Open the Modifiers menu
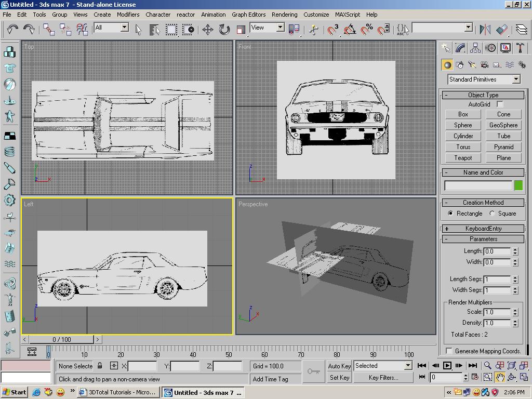Image resolution: width=532 pixels, height=399 pixels. point(128,15)
